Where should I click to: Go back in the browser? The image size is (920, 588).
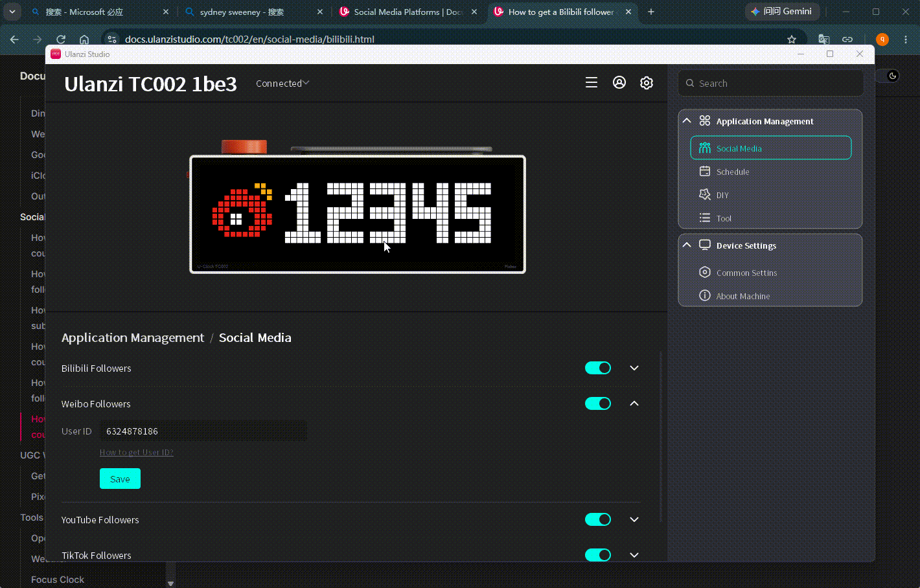14,40
